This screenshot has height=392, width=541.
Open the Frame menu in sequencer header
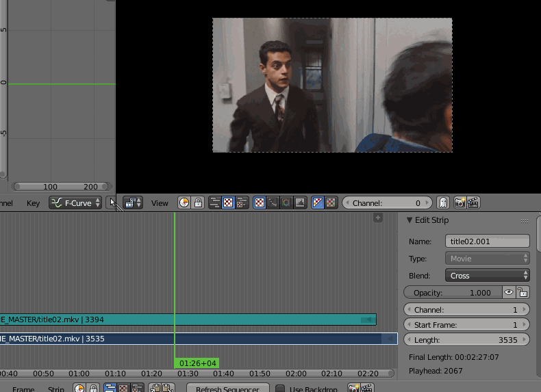23,389
